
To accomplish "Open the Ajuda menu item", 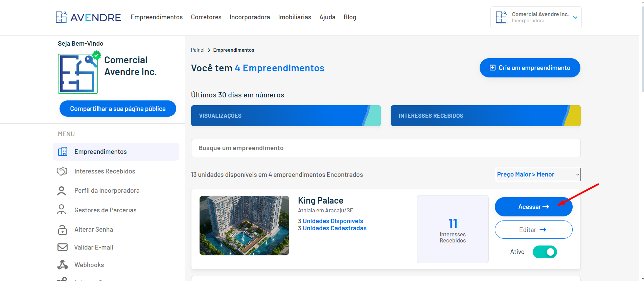I will pos(327,17).
